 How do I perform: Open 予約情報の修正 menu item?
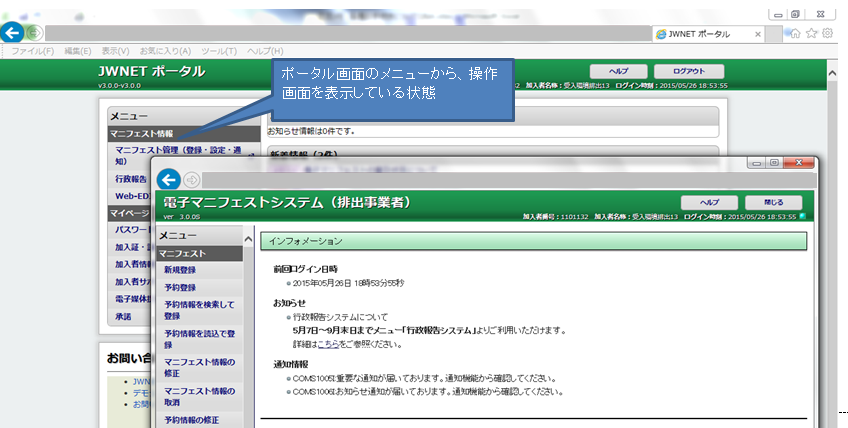[191, 420]
